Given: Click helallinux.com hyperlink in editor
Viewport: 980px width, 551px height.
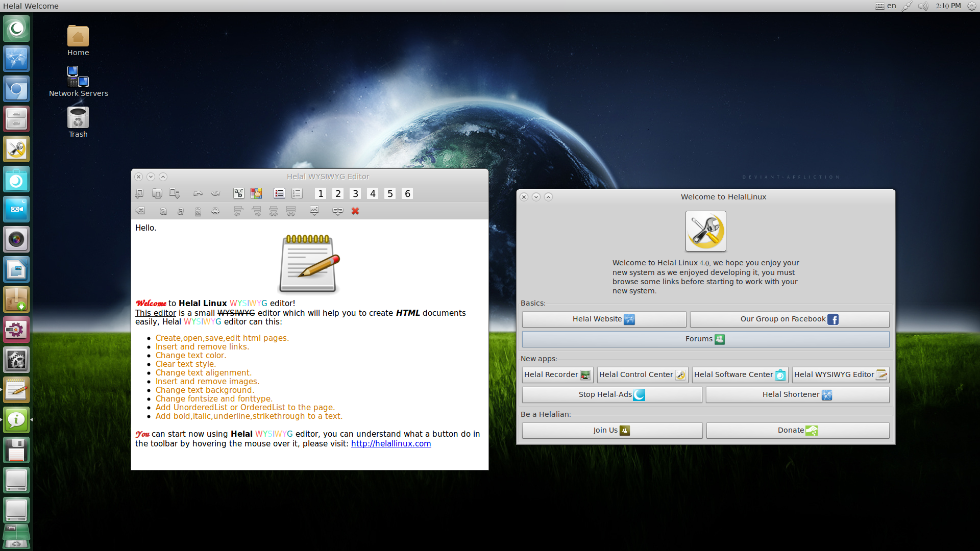Looking at the screenshot, I should 390,443.
